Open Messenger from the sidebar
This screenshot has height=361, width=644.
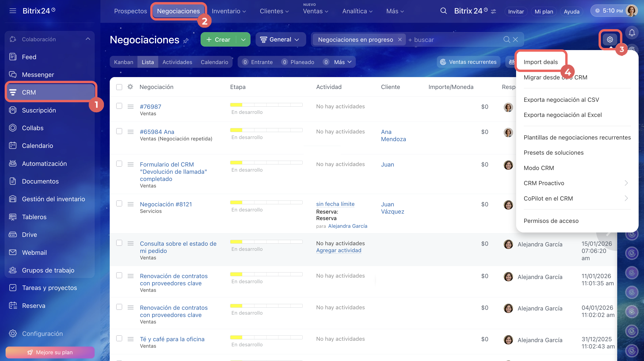(38, 75)
